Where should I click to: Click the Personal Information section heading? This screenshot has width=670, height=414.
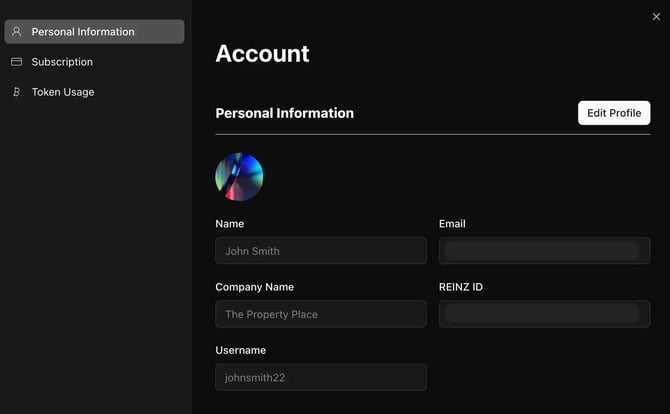pos(284,113)
